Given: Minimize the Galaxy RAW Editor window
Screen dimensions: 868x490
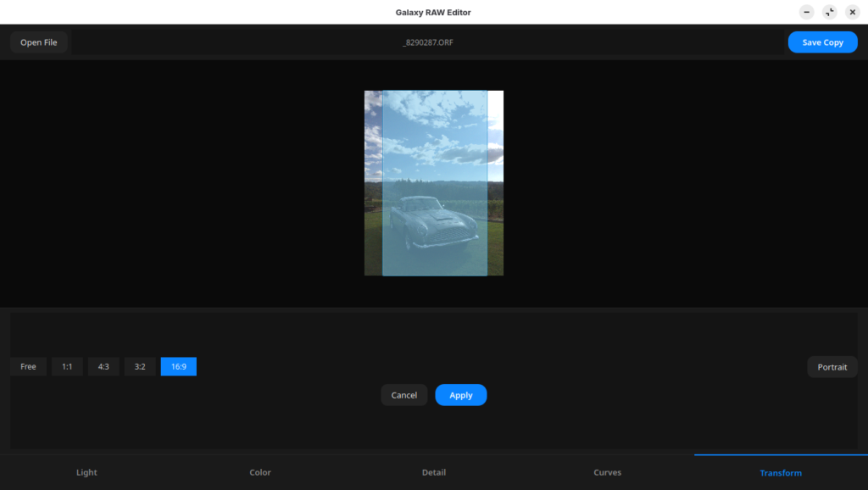Looking at the screenshot, I should tap(807, 12).
